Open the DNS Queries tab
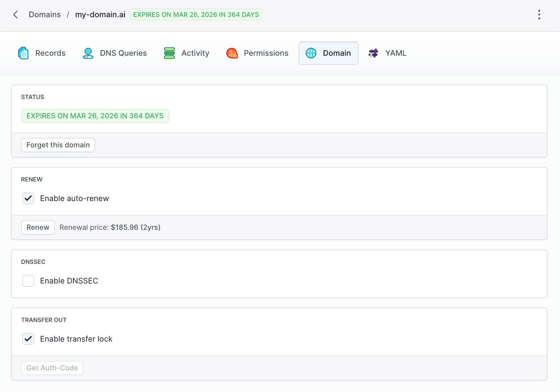 [123, 53]
